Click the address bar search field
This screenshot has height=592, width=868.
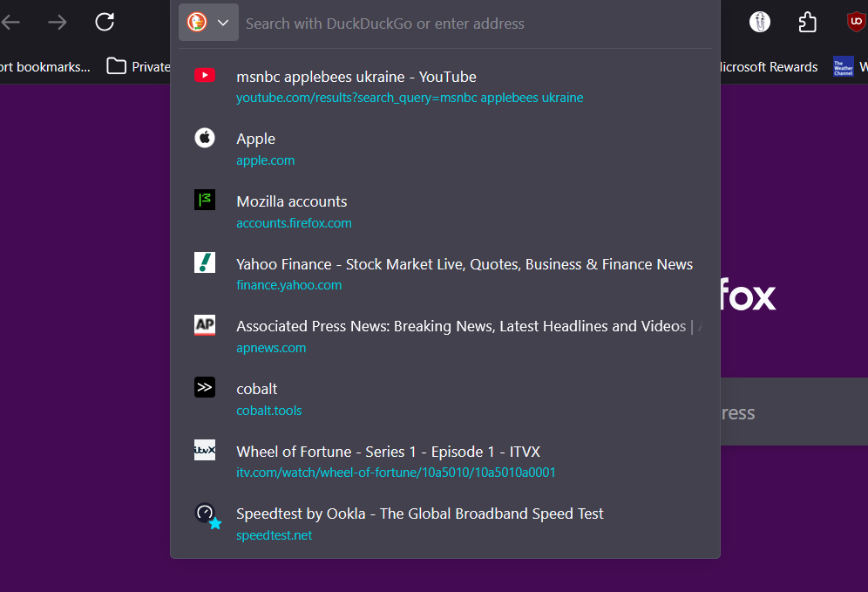tap(471, 24)
